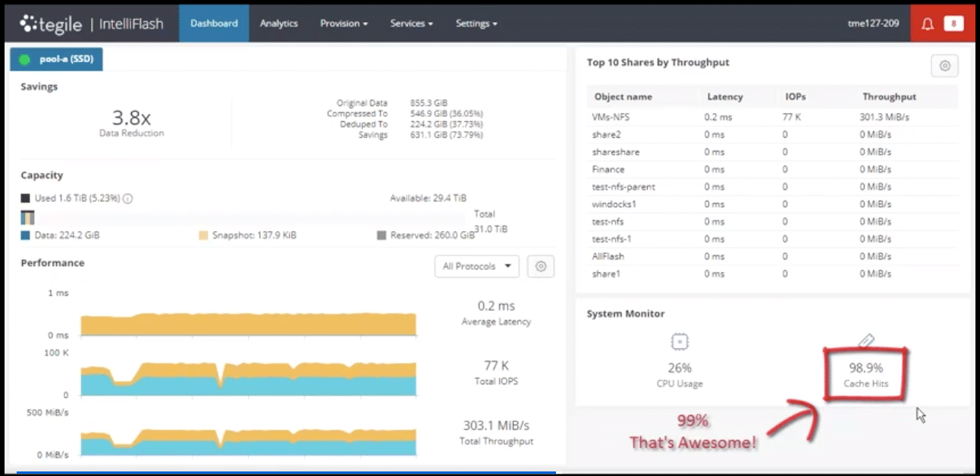Viewport: 980px width, 476px height.
Task: Open Performance settings gear icon
Action: pyautogui.click(x=541, y=267)
